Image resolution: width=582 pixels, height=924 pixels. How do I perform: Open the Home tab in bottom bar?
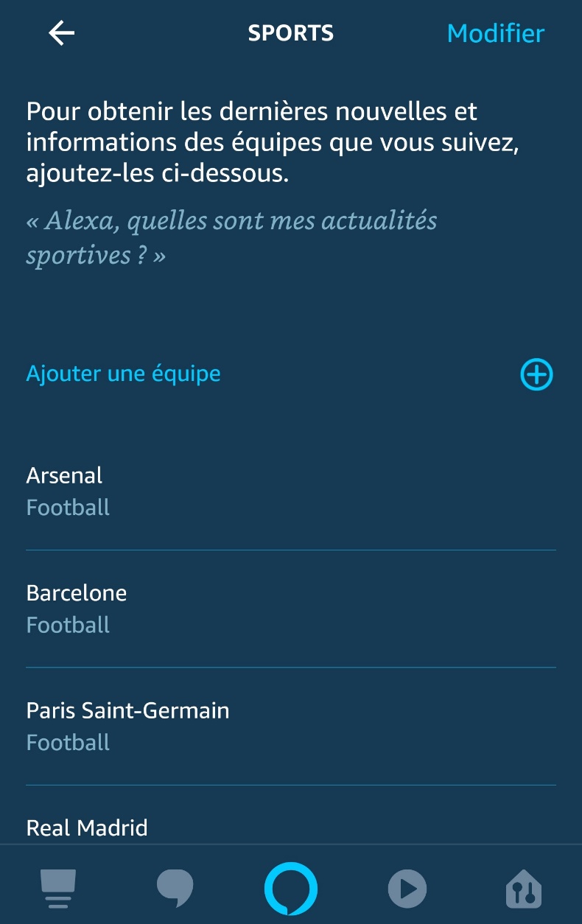point(58,887)
